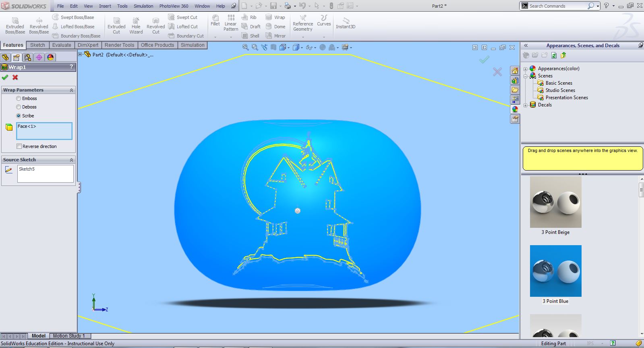
Task: Choose the 3 Point Blue scene thumbnail
Action: click(555, 271)
